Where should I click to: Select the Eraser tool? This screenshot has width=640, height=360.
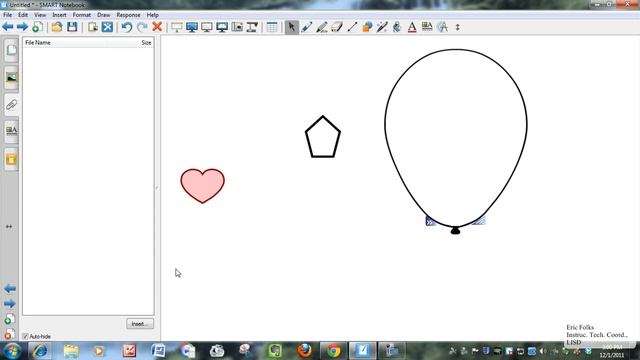click(x=337, y=27)
